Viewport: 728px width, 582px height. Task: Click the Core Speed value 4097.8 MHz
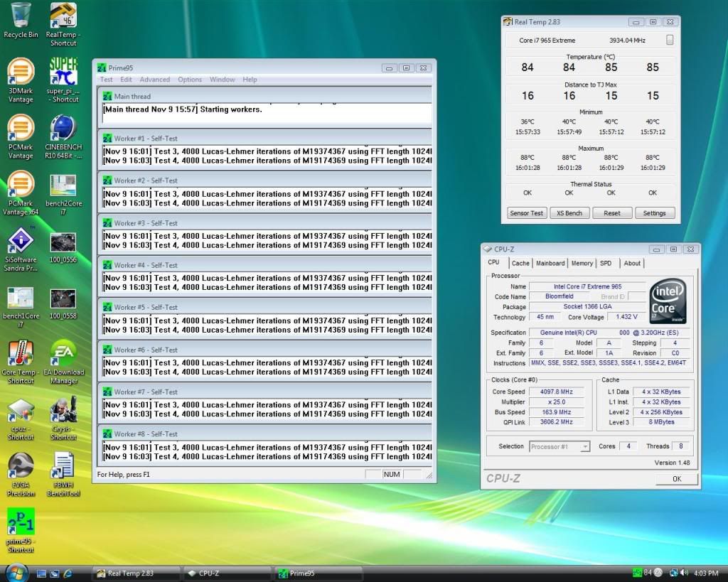(x=556, y=392)
